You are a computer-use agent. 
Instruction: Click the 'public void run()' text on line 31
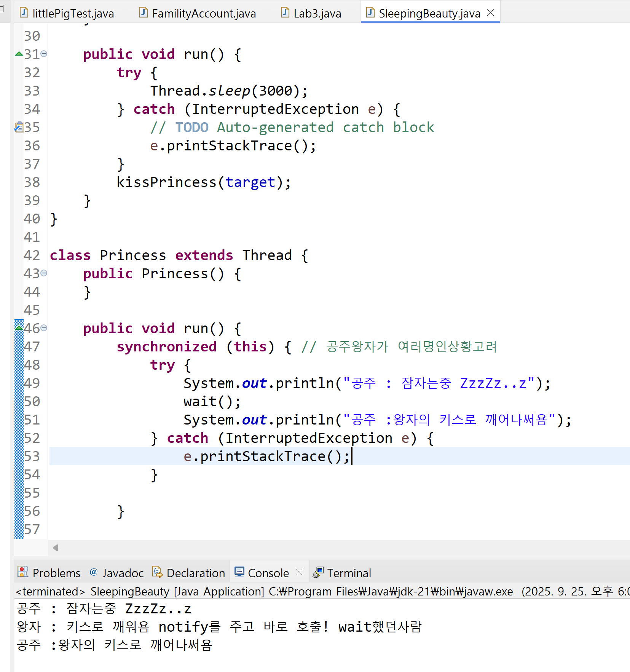pyautogui.click(x=154, y=54)
